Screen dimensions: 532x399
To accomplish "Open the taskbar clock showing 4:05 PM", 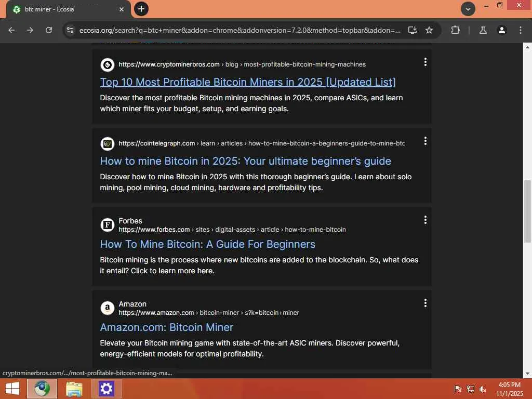I will (509, 389).
